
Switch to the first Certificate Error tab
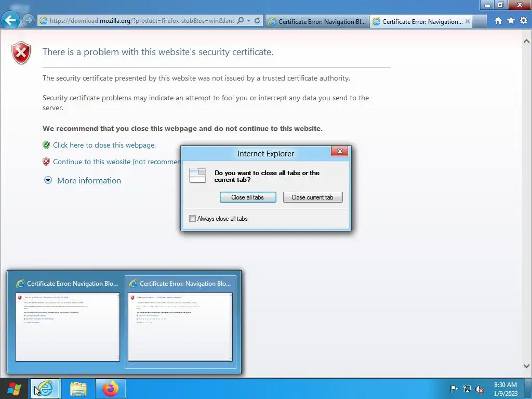(317, 21)
